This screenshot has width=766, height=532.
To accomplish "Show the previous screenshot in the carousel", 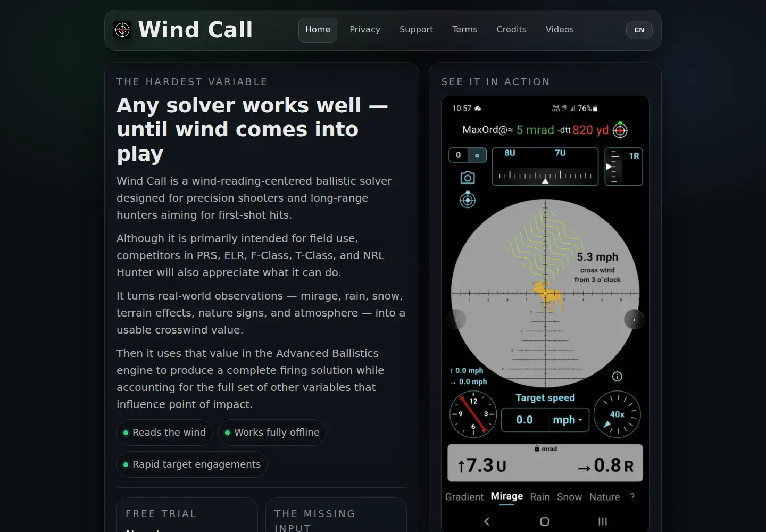I will point(456,320).
